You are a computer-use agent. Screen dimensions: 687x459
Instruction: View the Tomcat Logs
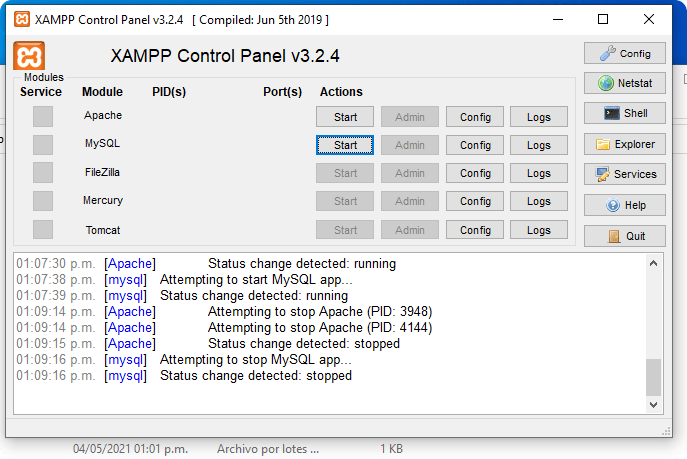coord(539,230)
